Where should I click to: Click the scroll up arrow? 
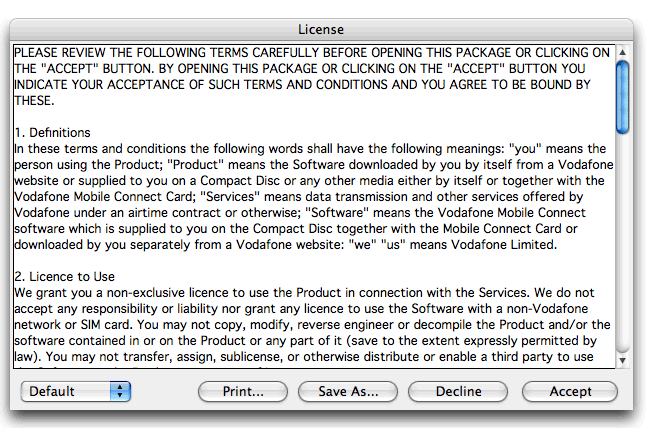point(622,341)
